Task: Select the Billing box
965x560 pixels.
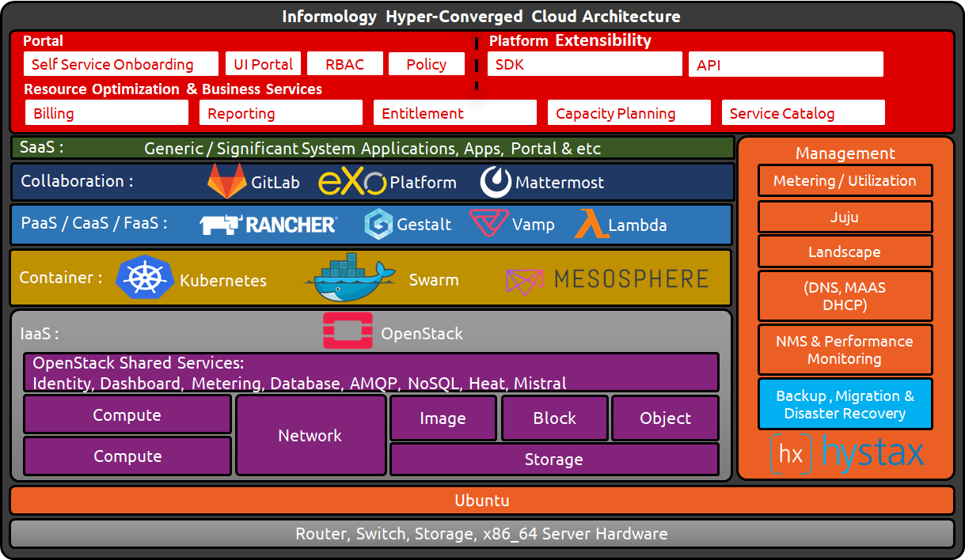Action: 107,113
